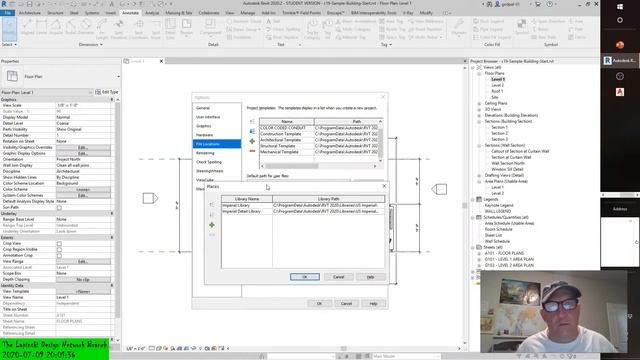Screen dimensions: 640x360
Task: Click Move Rows Down icon in Places dialog
Action: pos(212,215)
